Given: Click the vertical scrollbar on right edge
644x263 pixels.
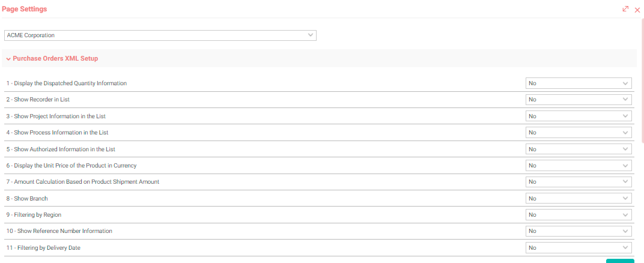Looking at the screenshot, I should pos(642,80).
